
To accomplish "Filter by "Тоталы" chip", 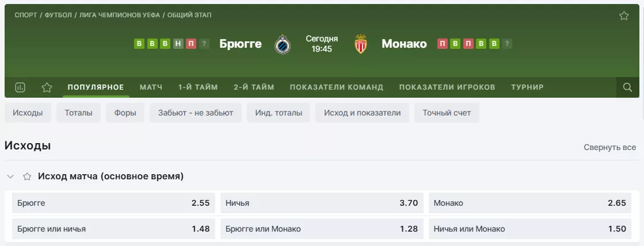I will click(78, 113).
